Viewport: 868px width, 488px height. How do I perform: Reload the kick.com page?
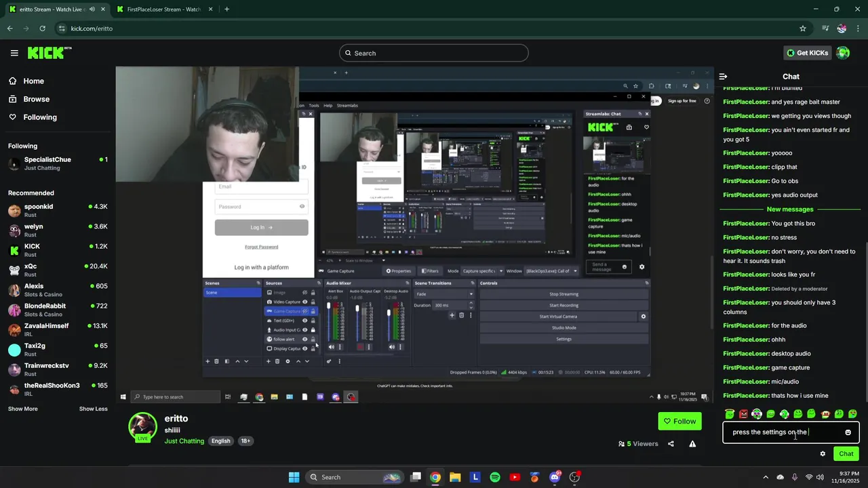pos(42,28)
